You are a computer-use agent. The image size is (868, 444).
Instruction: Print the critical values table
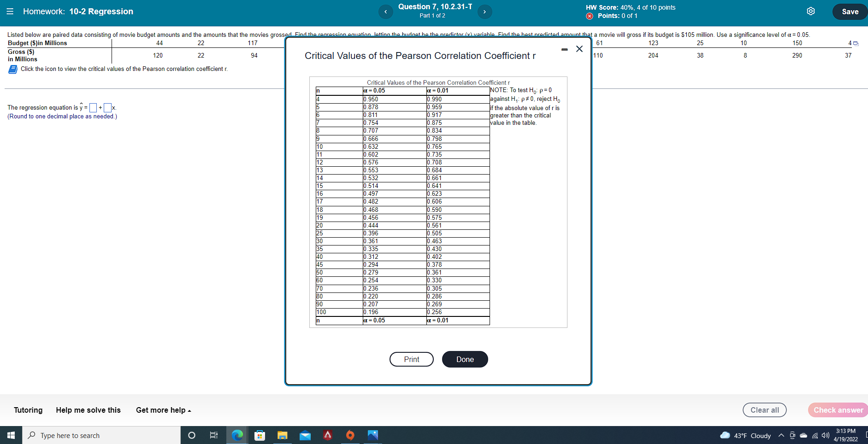411,359
